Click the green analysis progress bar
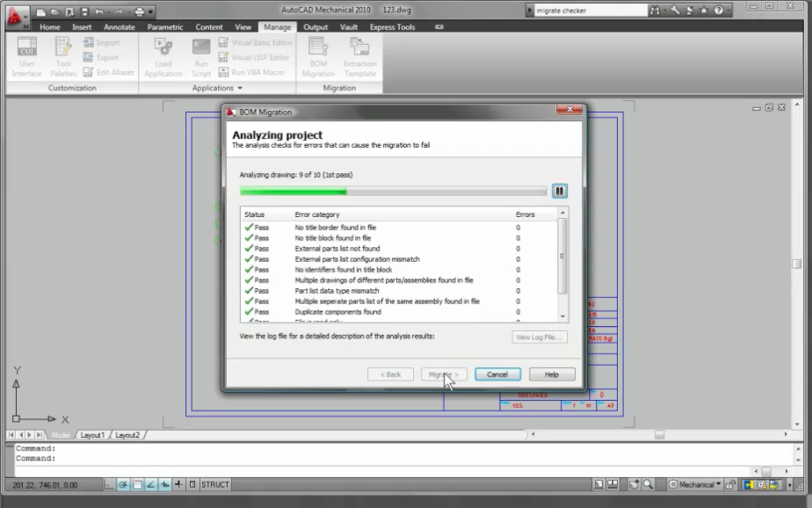 click(x=393, y=191)
